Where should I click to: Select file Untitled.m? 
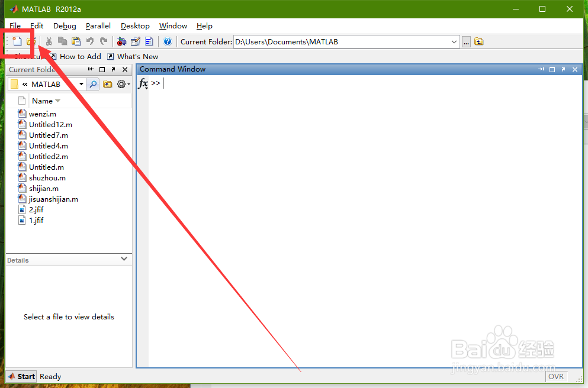[47, 167]
